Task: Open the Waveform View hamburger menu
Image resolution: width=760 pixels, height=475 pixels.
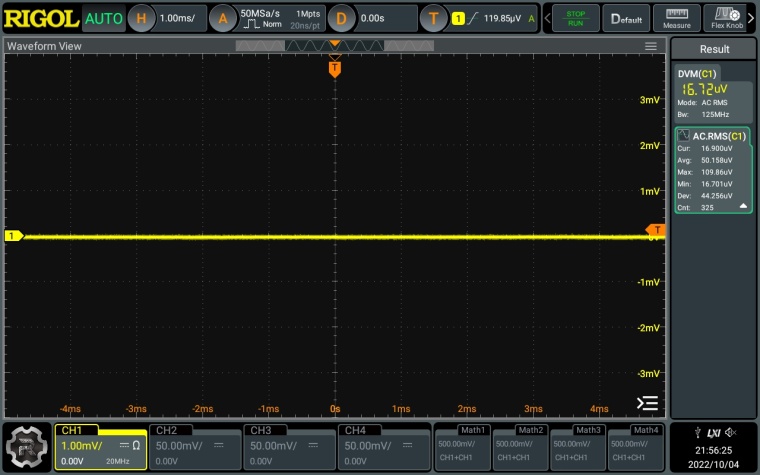Action: tap(651, 47)
